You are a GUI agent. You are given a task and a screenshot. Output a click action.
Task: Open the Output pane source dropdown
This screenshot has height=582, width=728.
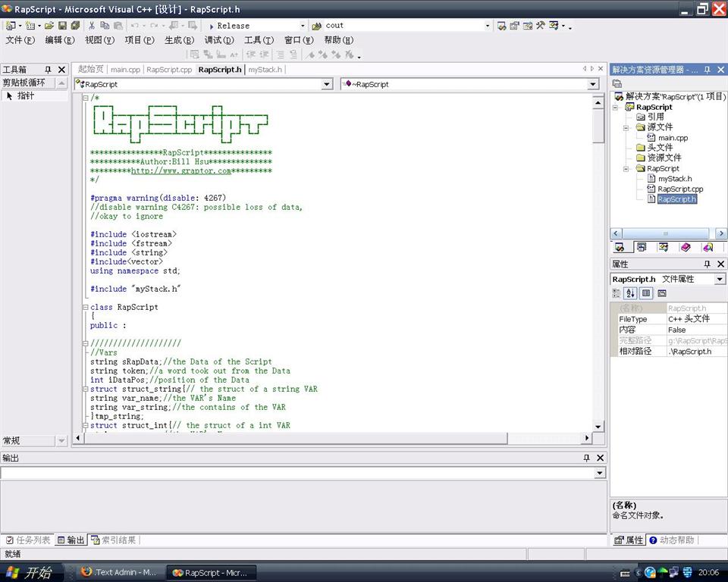coord(600,473)
